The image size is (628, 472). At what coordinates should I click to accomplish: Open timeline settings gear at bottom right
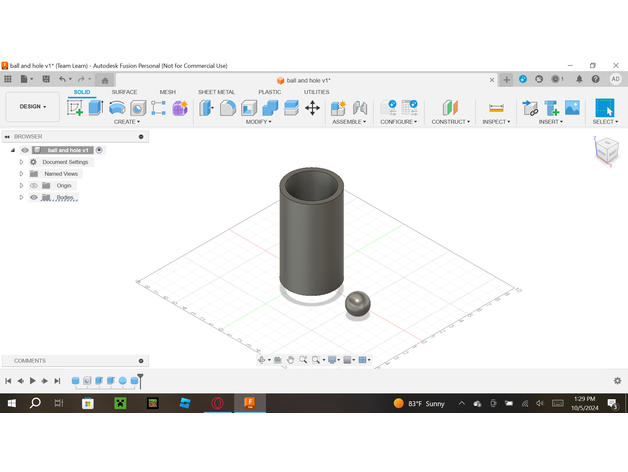pyautogui.click(x=618, y=381)
